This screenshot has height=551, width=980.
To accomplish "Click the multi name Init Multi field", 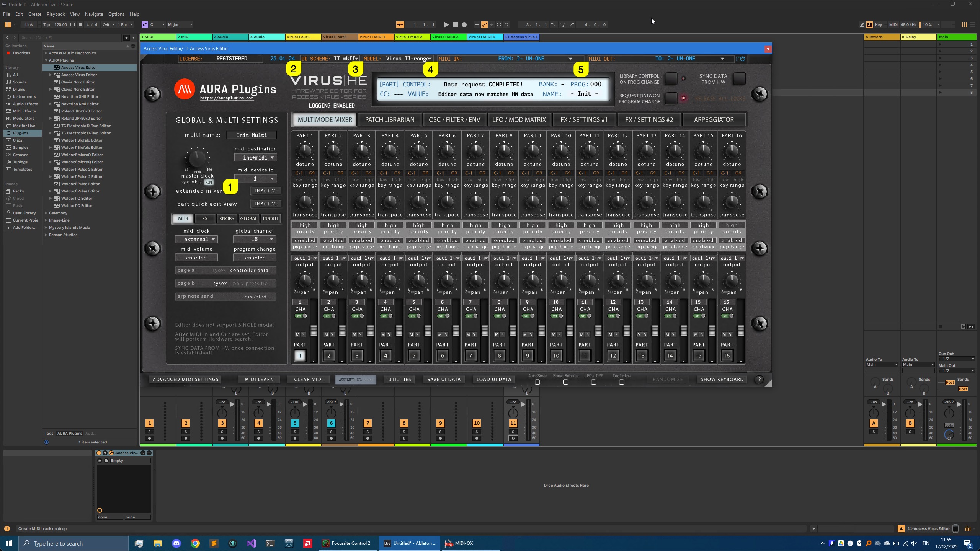I will tap(251, 135).
